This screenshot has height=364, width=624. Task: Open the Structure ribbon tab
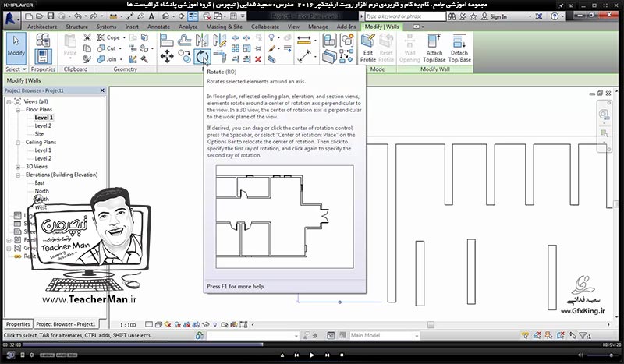[76, 27]
